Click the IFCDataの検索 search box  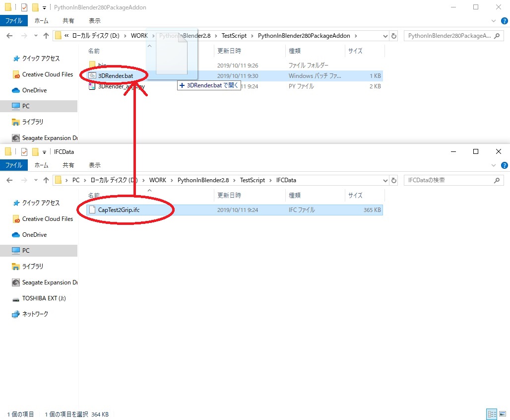[x=453, y=180]
